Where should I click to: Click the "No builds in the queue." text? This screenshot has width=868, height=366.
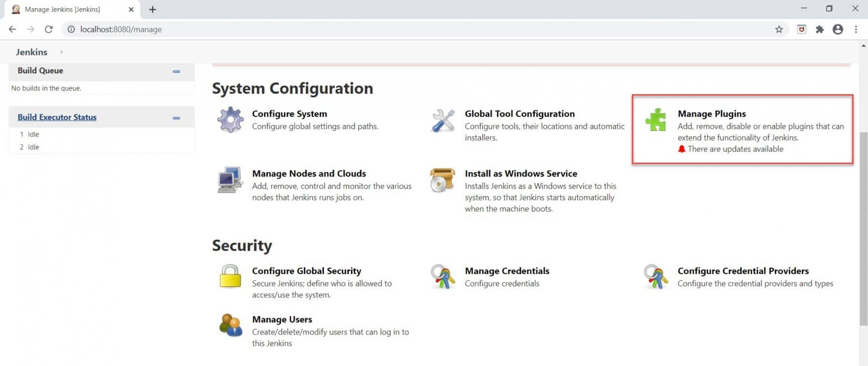tap(46, 88)
